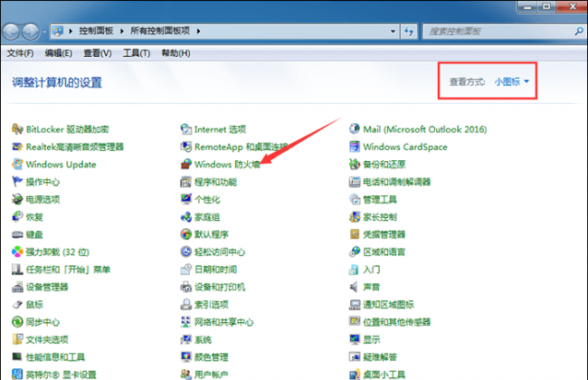
Task: Open the Sound (声音) speaker icon
Action: click(355, 287)
